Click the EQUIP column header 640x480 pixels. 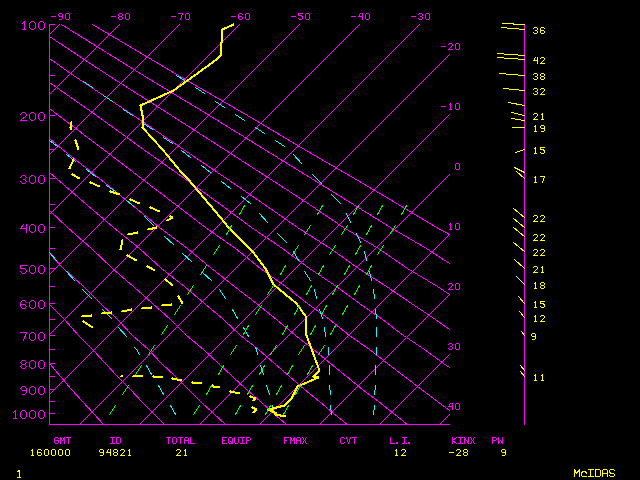click(x=237, y=440)
